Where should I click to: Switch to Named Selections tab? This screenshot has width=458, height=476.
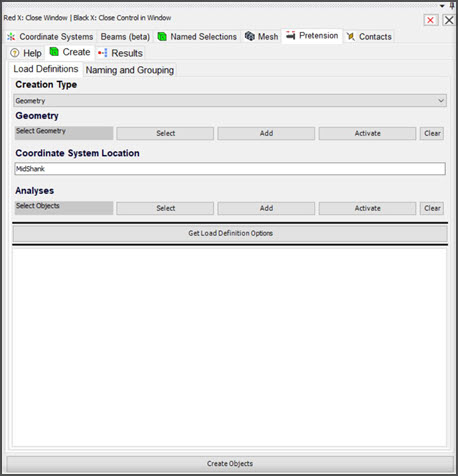pyautogui.click(x=197, y=37)
